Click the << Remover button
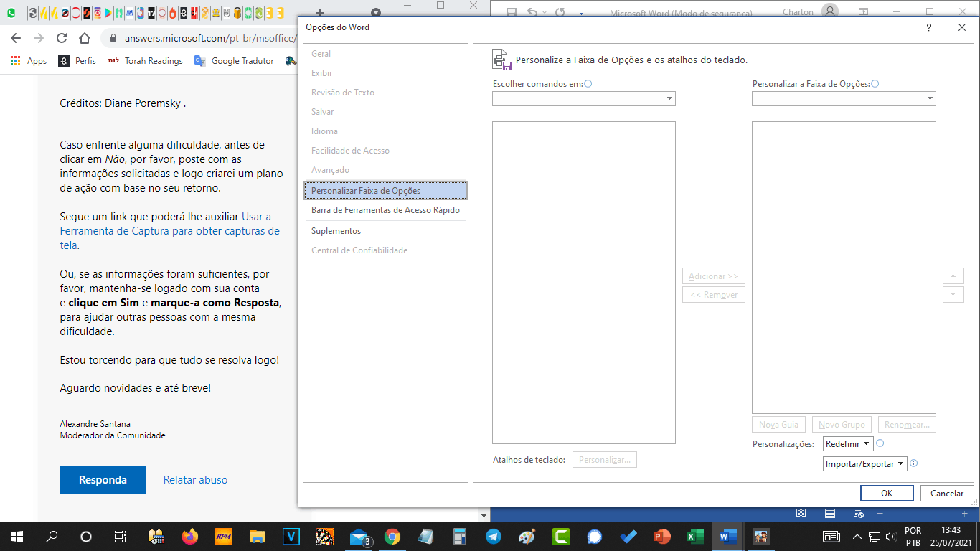980x551 pixels. 714,295
